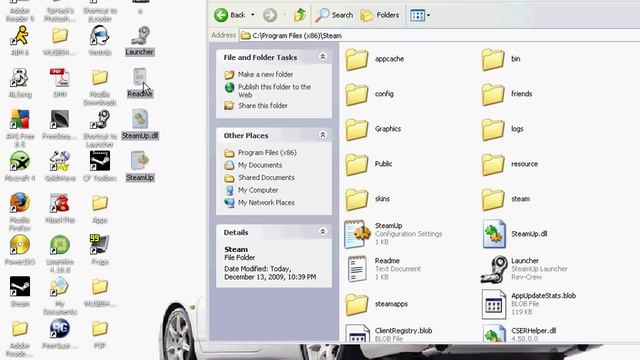640x360 pixels.
Task: Select Readme Text Document in Explorer window
Action: pyautogui.click(x=384, y=269)
